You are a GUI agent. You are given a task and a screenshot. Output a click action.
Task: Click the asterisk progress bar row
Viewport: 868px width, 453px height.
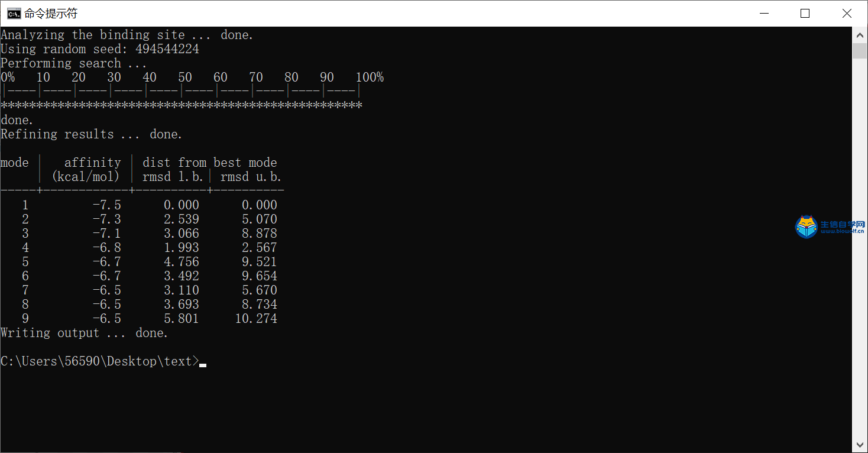click(x=182, y=105)
